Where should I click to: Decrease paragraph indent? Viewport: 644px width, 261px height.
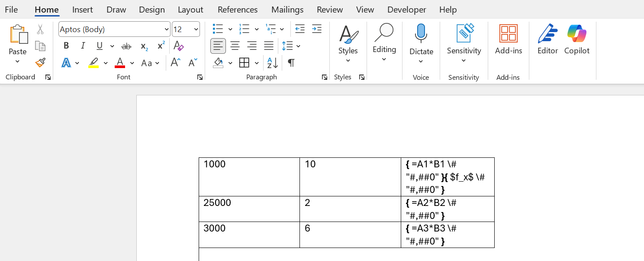(300, 29)
